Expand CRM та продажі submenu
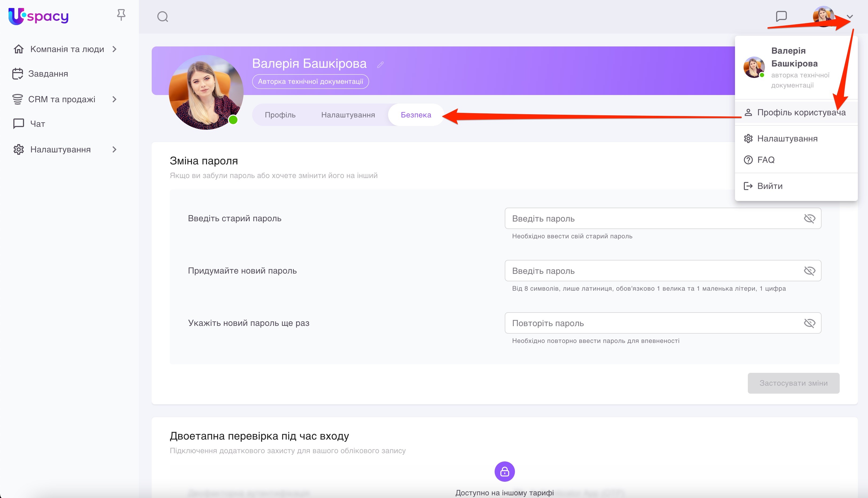The height and width of the screenshot is (498, 868). click(115, 100)
